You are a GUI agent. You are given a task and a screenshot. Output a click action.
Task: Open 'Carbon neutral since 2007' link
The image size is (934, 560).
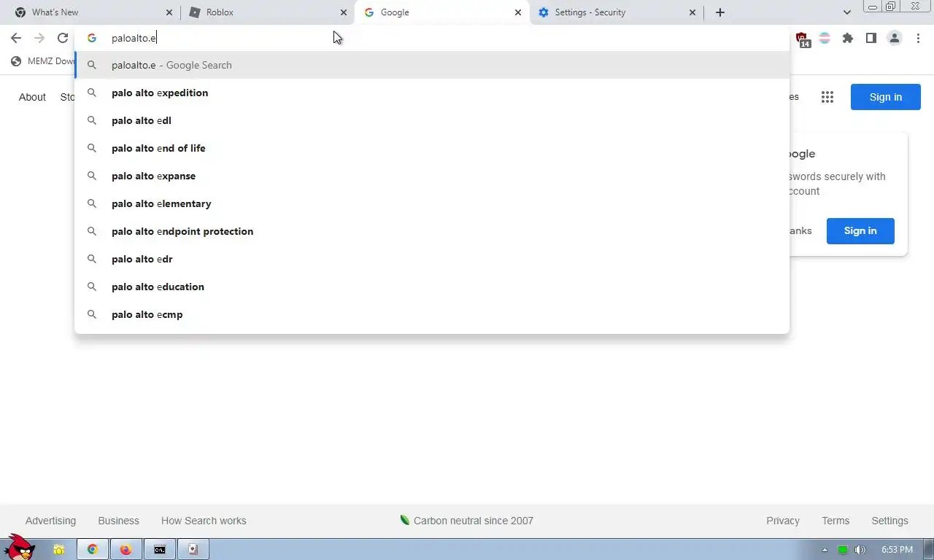click(x=466, y=521)
